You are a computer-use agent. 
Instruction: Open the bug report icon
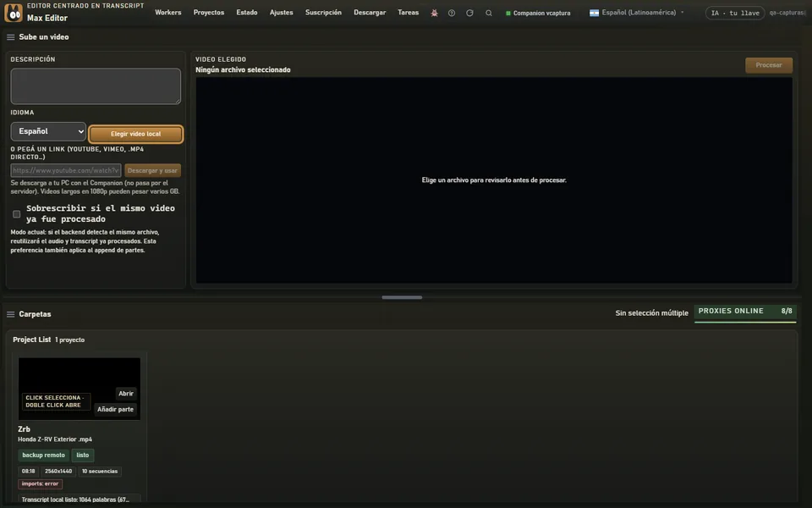[435, 13]
